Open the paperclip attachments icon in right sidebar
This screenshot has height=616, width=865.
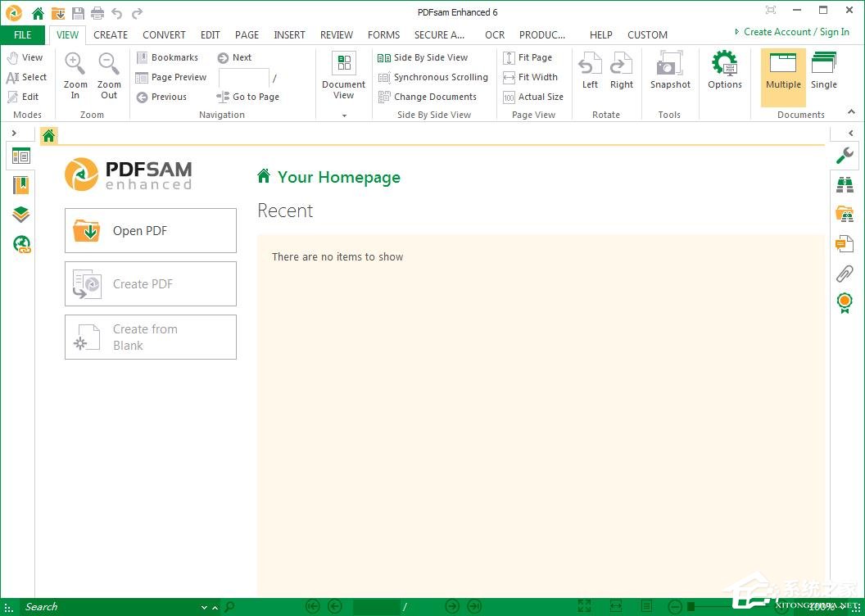point(845,273)
